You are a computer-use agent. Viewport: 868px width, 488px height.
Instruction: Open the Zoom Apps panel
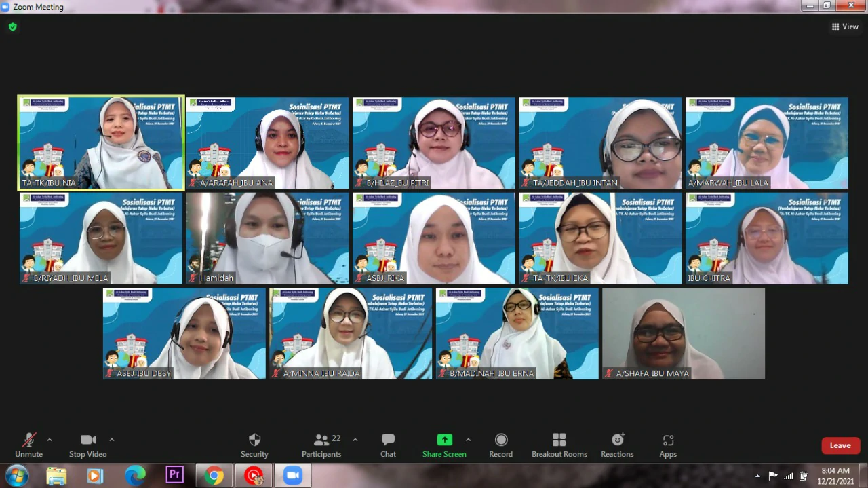[x=668, y=445]
